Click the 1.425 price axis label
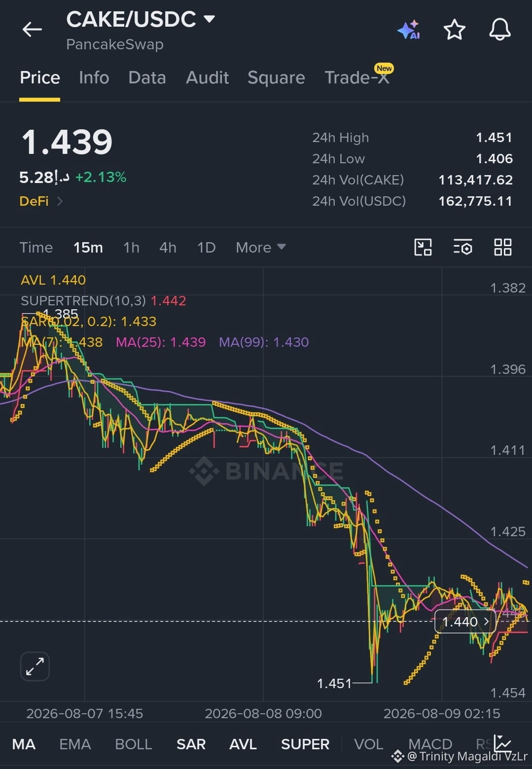 tap(508, 532)
